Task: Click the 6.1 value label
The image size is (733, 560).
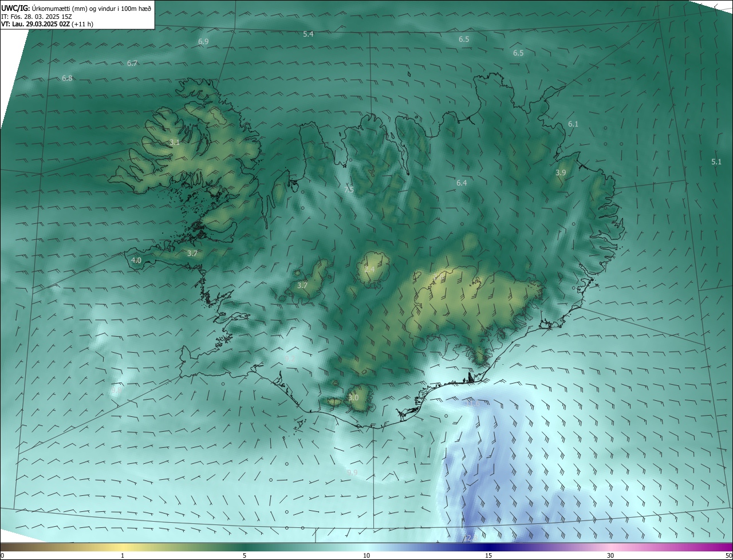Action: 573,124
